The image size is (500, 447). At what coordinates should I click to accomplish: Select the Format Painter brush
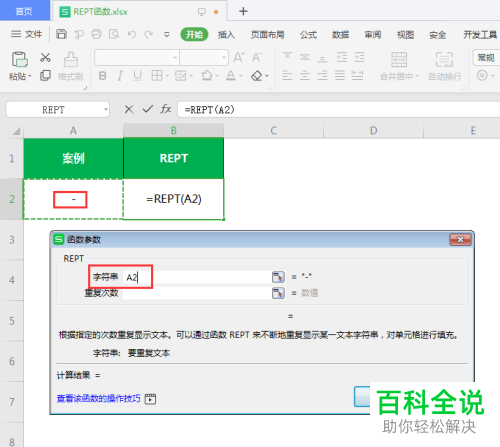71,60
